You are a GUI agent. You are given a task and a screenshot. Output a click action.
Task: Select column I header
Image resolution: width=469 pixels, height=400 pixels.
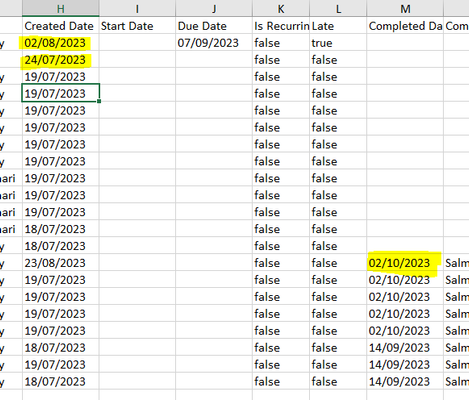137,8
